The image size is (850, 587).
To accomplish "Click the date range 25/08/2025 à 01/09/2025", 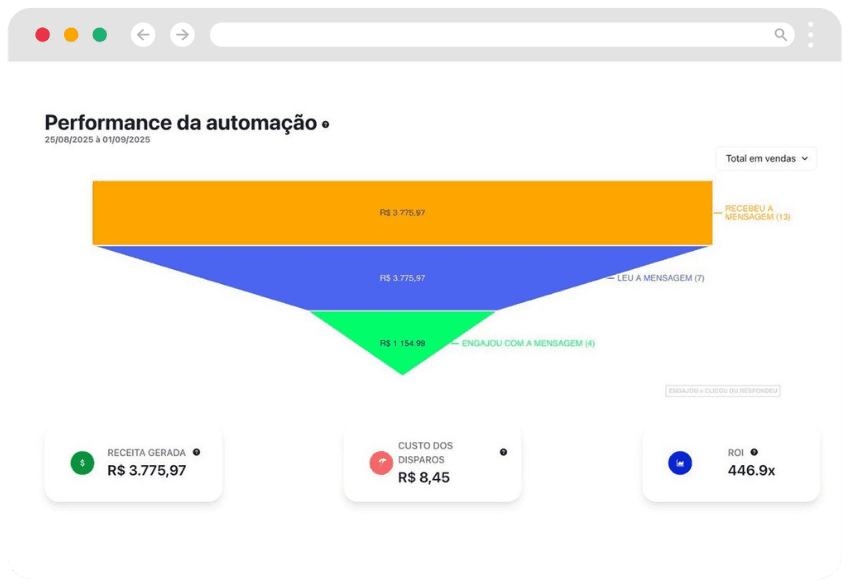I will coord(98,140).
